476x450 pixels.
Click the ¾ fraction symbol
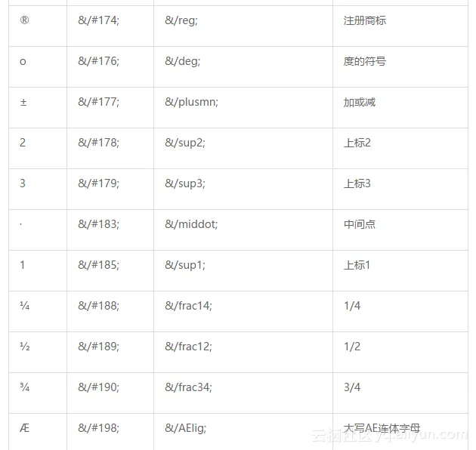(x=24, y=387)
